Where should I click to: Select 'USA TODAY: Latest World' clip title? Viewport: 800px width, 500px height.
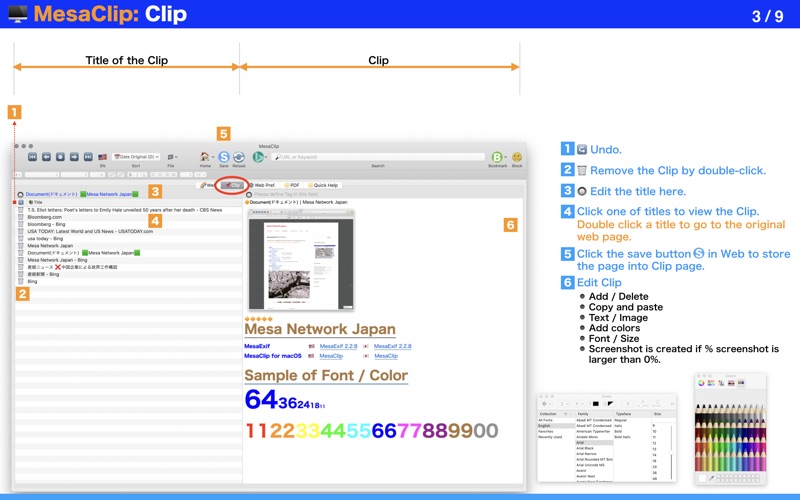90,231
